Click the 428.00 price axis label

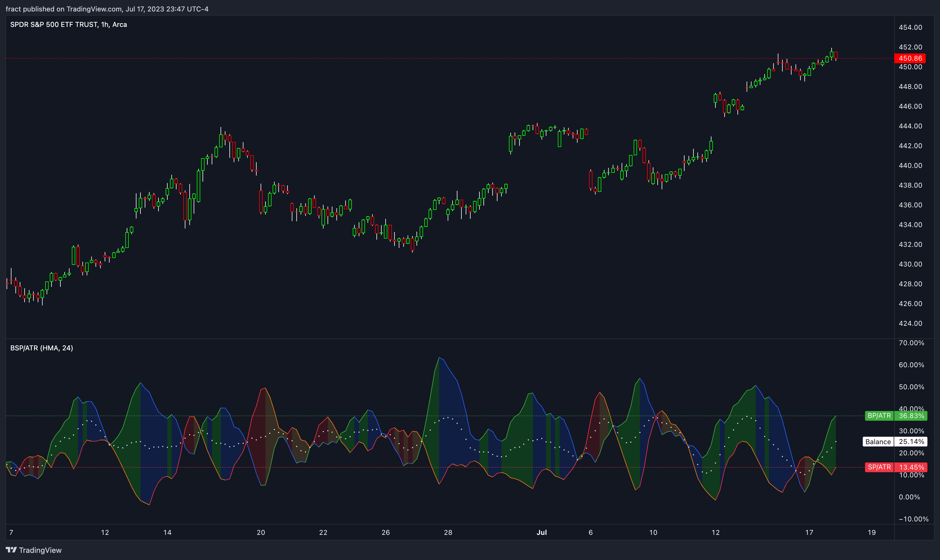tap(910, 284)
